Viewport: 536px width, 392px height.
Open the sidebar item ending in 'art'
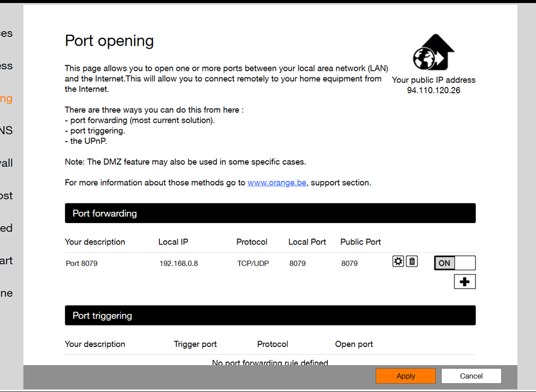coord(6,261)
